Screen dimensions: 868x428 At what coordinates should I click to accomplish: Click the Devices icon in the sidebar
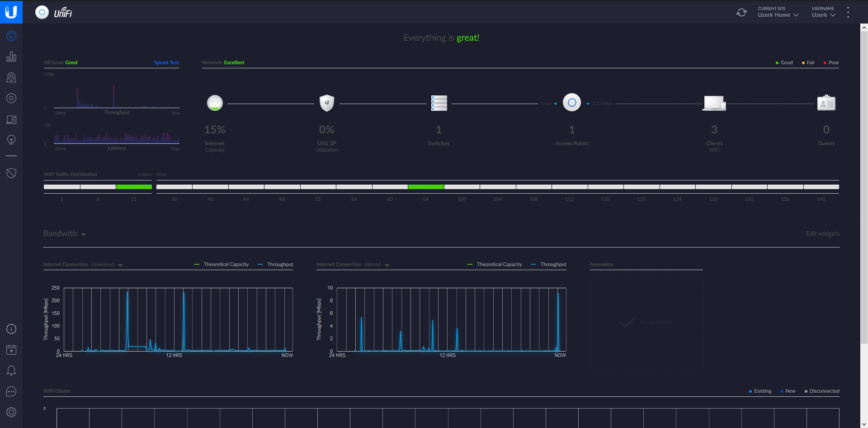[11, 98]
